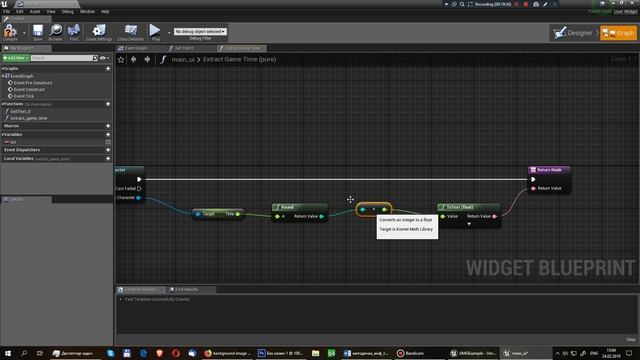Image resolution: width=640 pixels, height=360 pixels.
Task: Open the Edit menu
Action: pyautogui.click(x=19, y=11)
